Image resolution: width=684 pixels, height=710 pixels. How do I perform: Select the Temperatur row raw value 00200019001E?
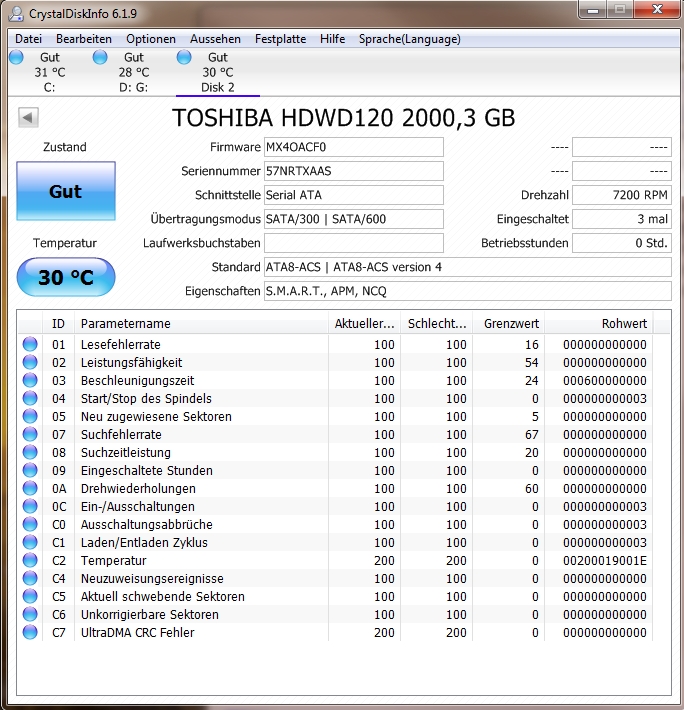(x=605, y=561)
